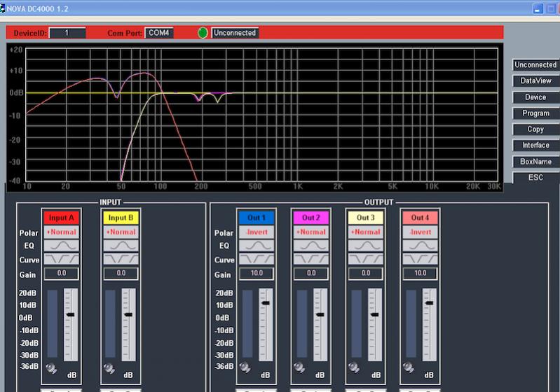This screenshot has width=560, height=392.
Task: Open the crossover Curve icon for Input B
Action: (x=121, y=259)
